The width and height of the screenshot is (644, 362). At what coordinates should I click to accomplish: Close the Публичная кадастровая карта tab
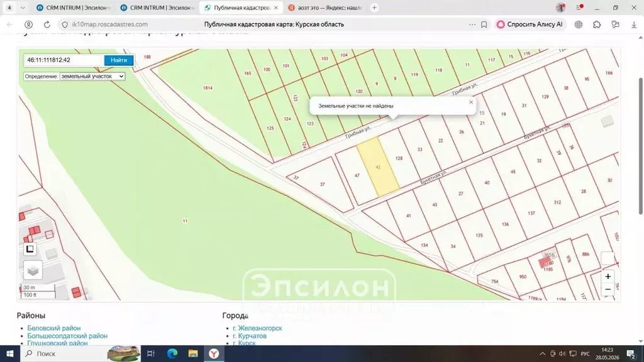point(276,8)
